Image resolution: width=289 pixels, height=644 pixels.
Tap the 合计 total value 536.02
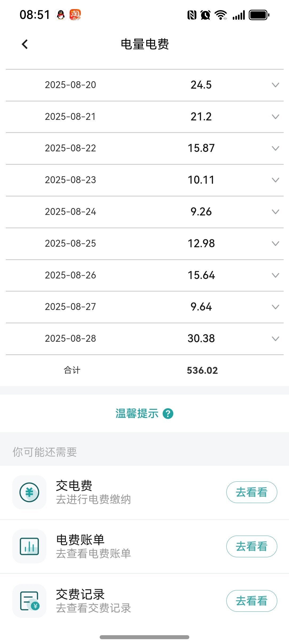point(202,370)
